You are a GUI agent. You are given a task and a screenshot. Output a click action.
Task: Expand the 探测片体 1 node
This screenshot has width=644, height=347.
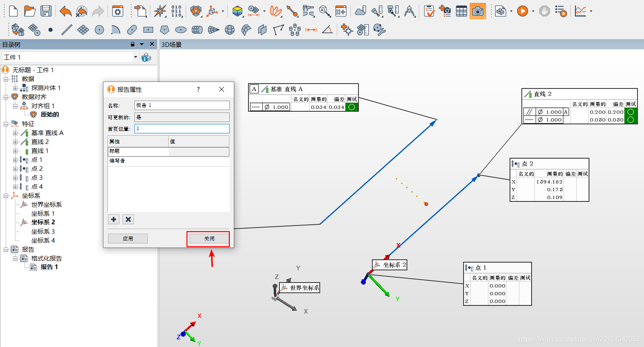pos(15,88)
